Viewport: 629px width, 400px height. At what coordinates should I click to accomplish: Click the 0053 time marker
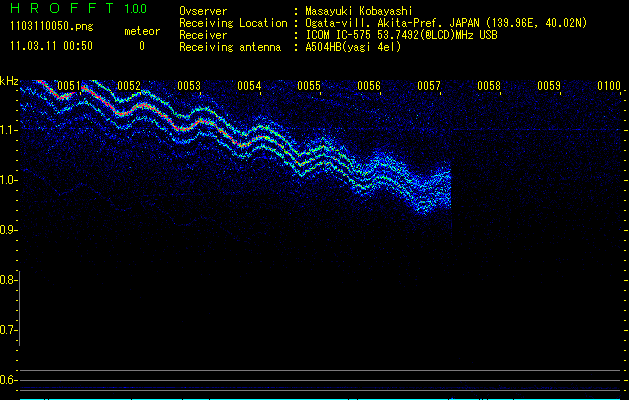(x=189, y=86)
